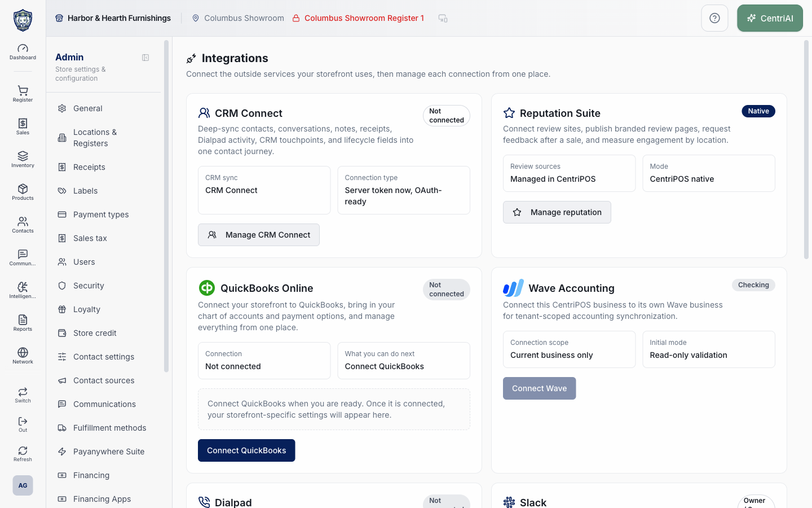Open the Dashboard from the left rail
Viewport: 812px width, 508px height.
coord(23,52)
